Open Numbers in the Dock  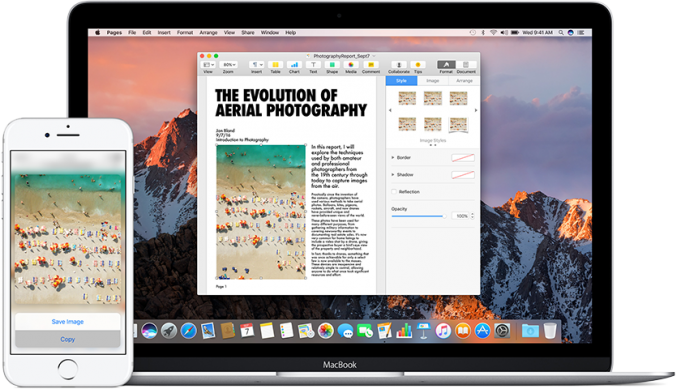pos(404,331)
